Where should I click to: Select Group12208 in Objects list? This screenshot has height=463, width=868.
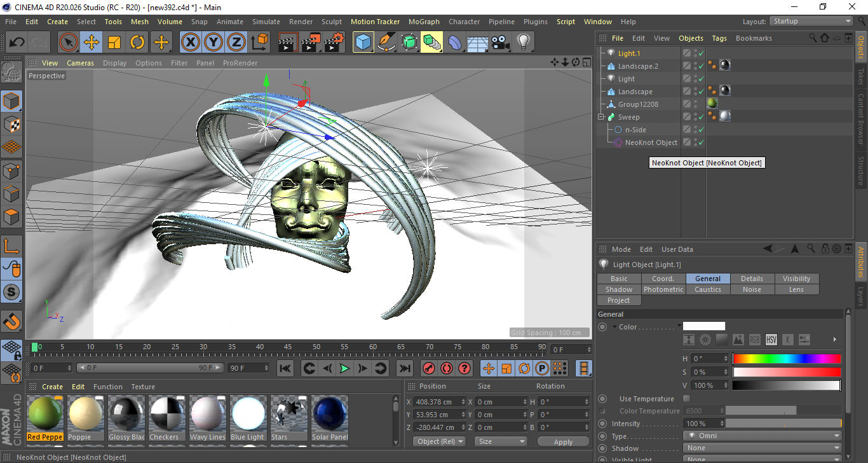638,104
